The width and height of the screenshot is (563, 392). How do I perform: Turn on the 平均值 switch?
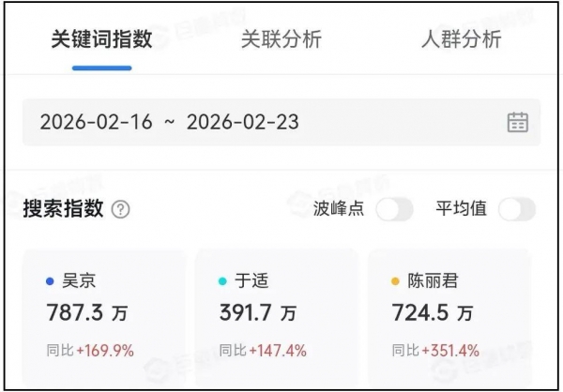pyautogui.click(x=516, y=209)
